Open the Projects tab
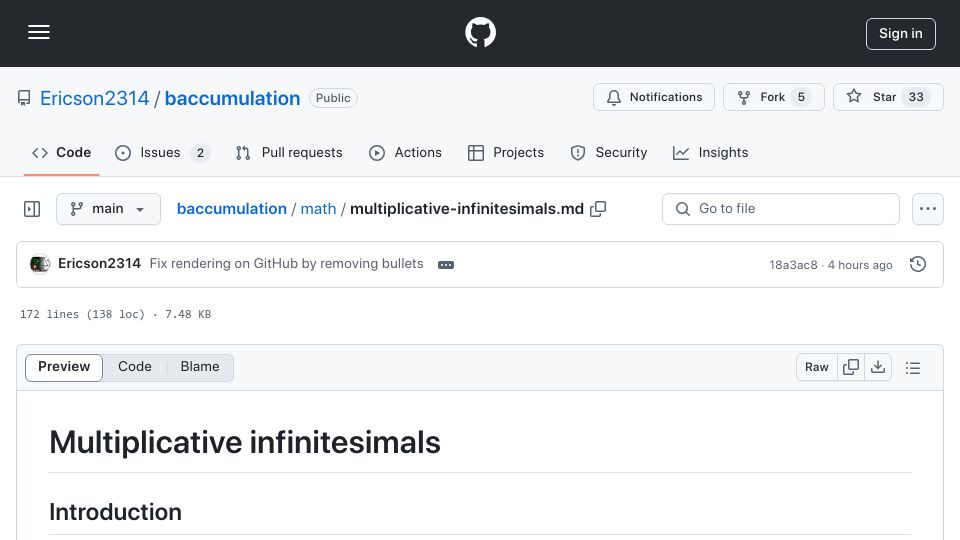 [505, 152]
